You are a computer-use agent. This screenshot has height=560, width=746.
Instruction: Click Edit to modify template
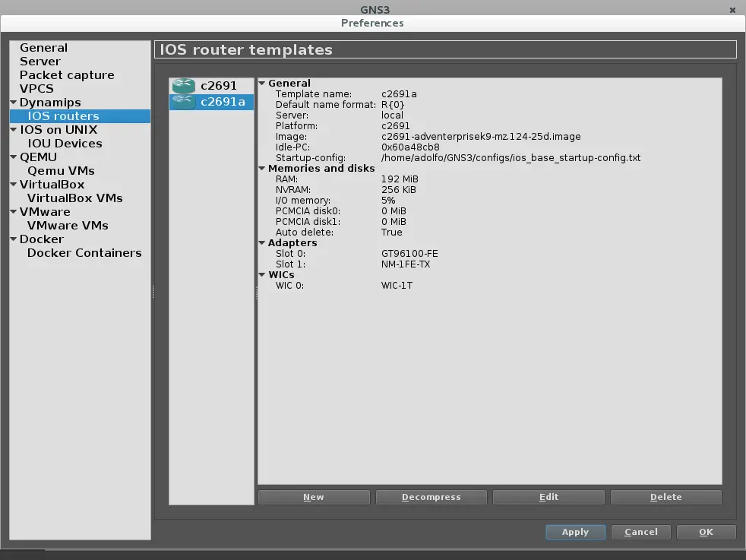(548, 497)
